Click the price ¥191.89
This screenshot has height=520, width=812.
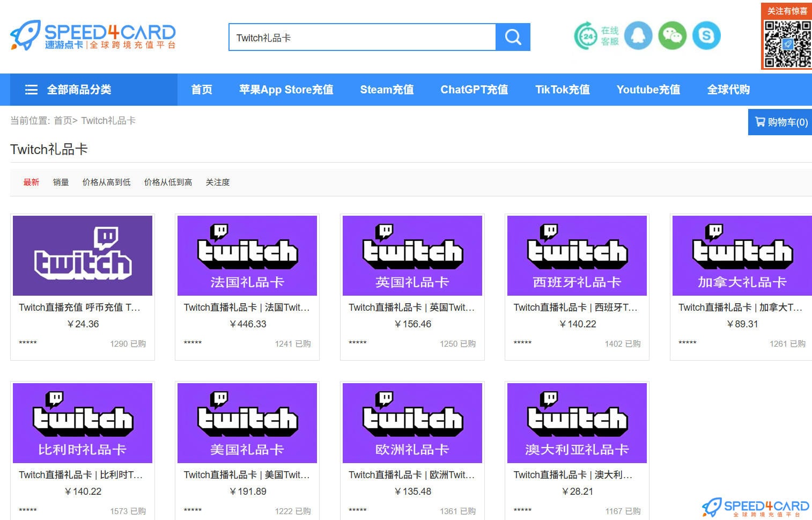coord(248,492)
